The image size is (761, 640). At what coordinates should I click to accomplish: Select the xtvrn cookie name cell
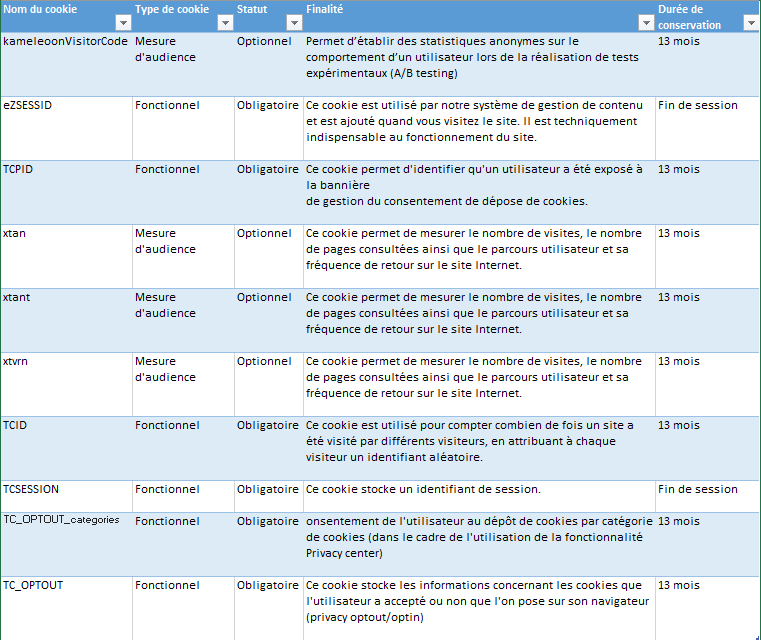click(66, 384)
